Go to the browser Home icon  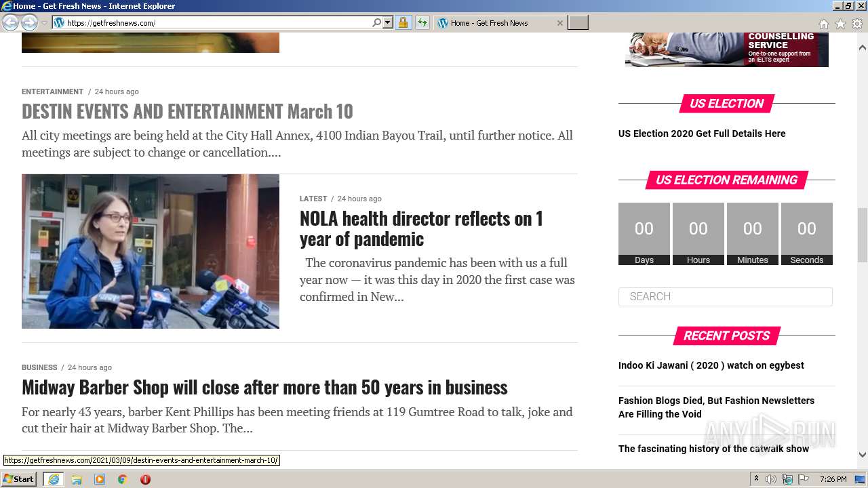point(823,23)
